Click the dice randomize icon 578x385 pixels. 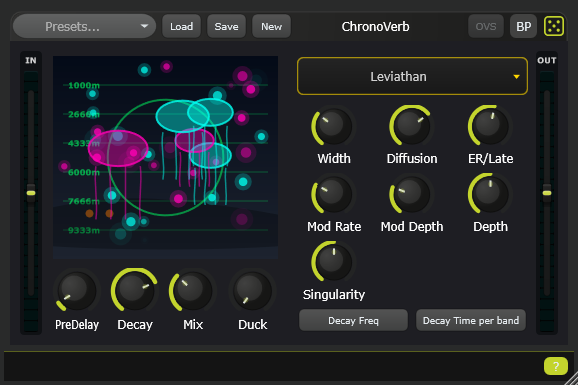coord(554,26)
